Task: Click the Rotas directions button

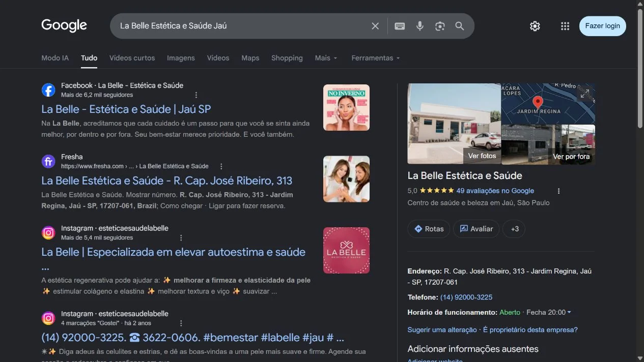Action: (x=429, y=229)
